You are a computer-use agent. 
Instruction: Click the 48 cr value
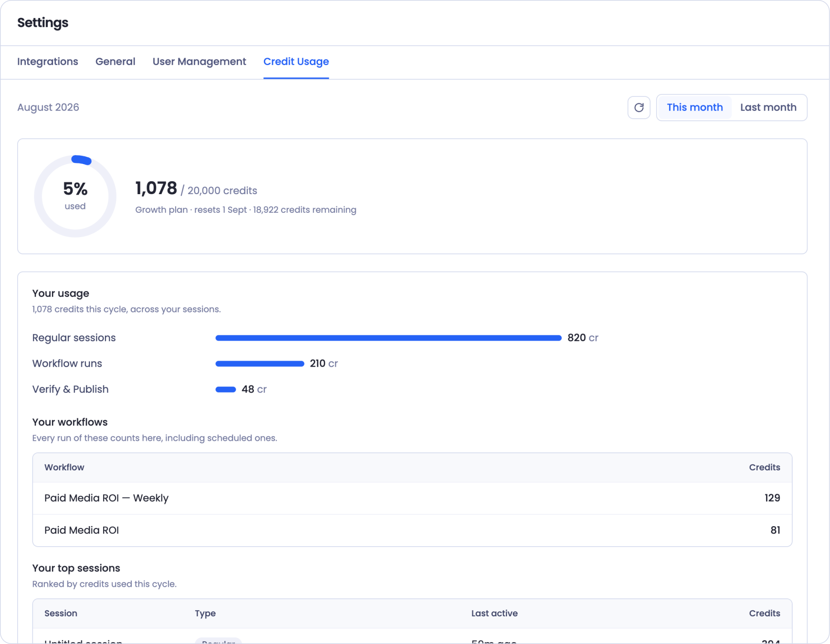(254, 389)
